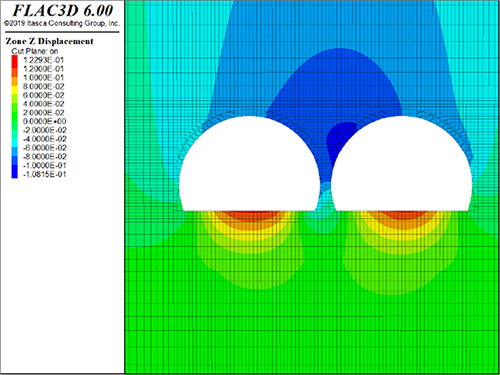
Task: Click the dark blue swatch beside -1.0815E-01
Action: [15, 173]
